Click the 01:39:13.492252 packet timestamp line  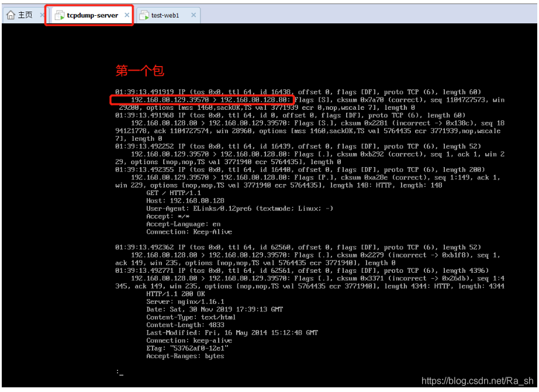point(298,147)
